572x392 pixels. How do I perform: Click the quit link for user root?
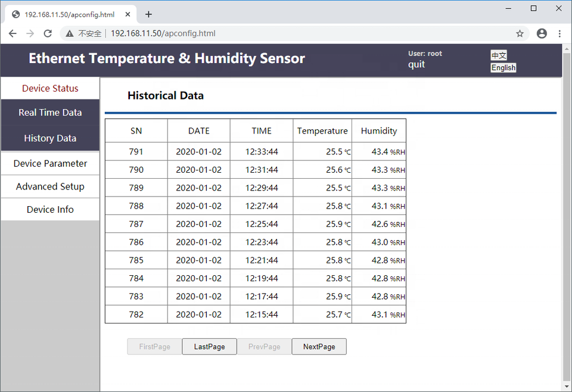(416, 64)
